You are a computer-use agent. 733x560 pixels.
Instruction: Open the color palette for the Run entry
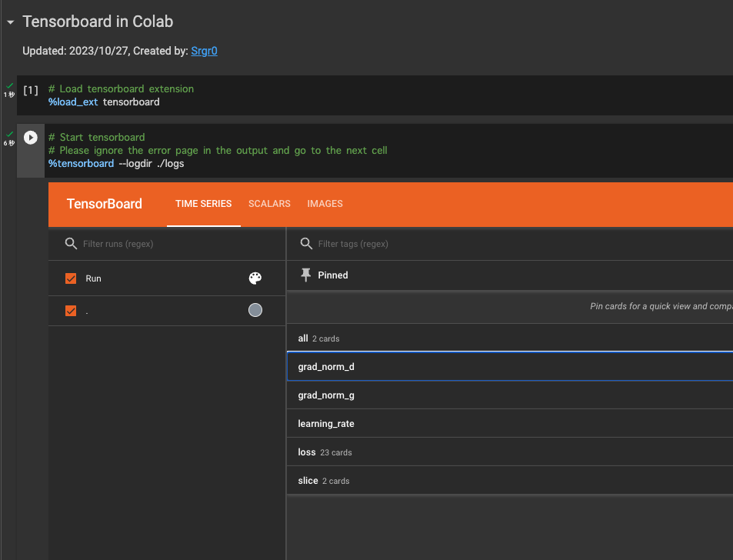tap(255, 278)
